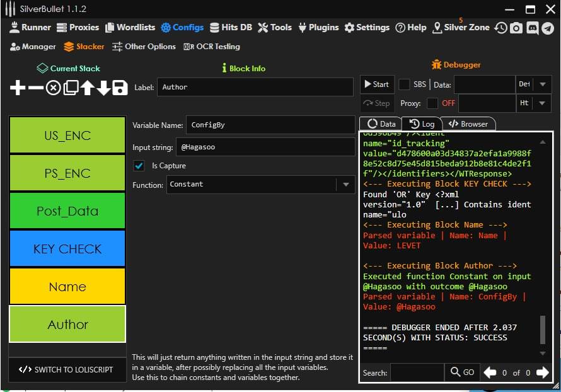Expand the Function dropdown set to Constant
The width and height of the screenshot is (561, 392).
point(345,185)
